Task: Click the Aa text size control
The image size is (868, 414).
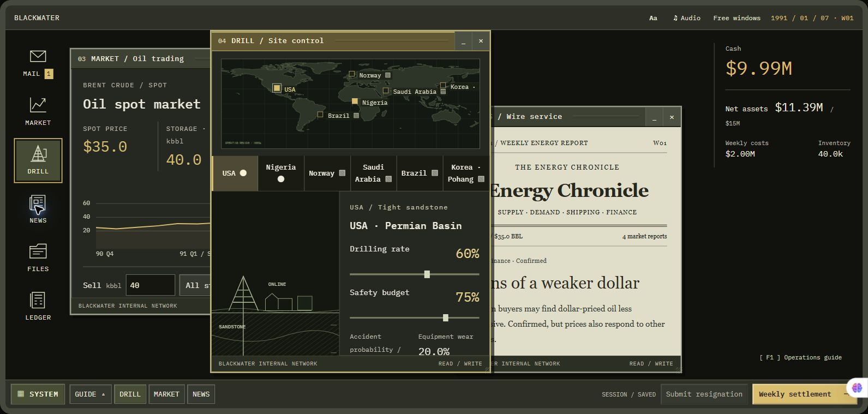Action: point(653,18)
